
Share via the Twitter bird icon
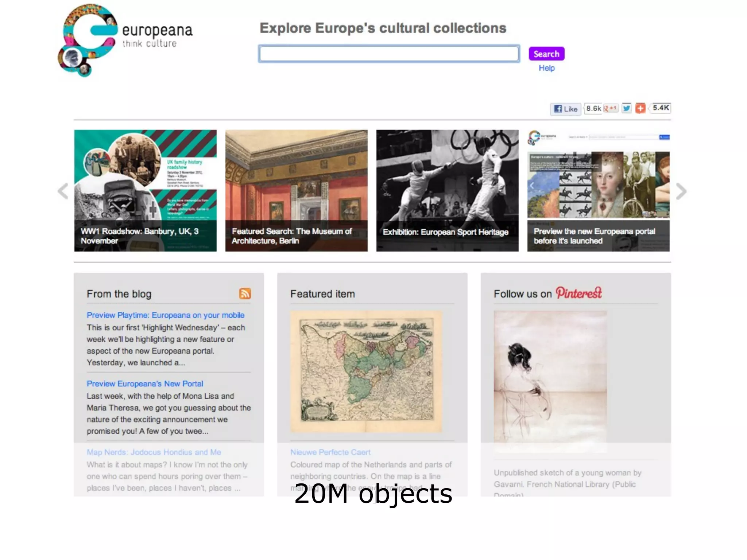[626, 108]
